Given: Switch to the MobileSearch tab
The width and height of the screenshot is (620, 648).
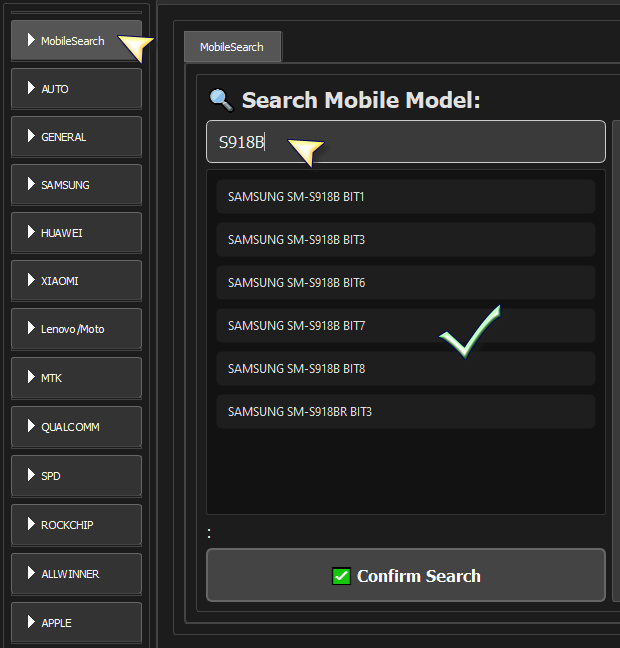Looking at the screenshot, I should (x=232, y=47).
